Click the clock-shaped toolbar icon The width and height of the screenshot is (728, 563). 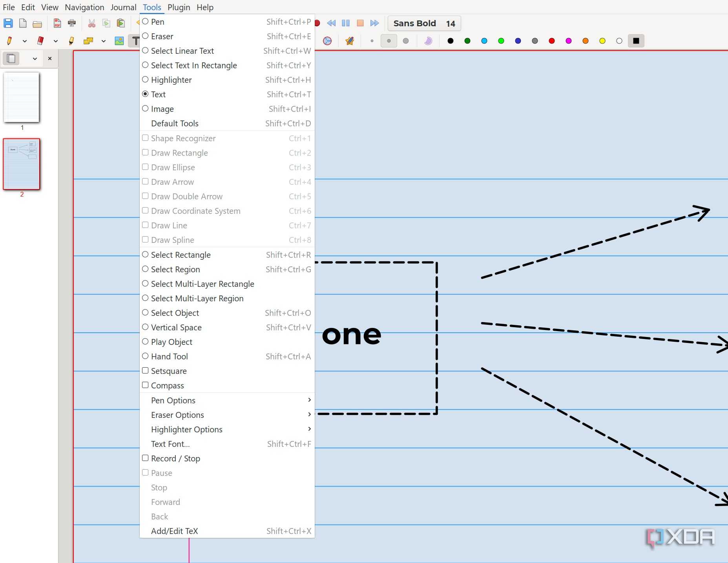[x=327, y=41]
